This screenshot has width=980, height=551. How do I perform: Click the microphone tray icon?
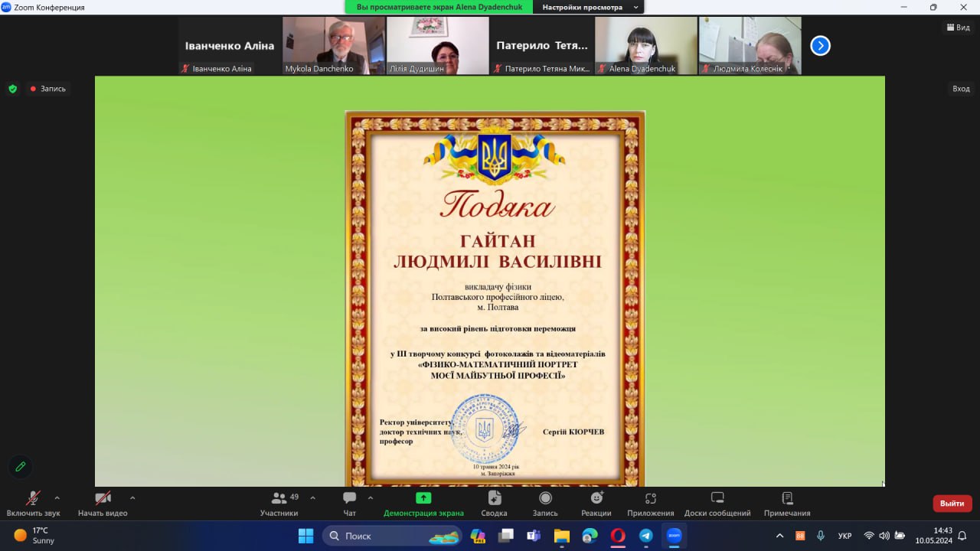821,536
